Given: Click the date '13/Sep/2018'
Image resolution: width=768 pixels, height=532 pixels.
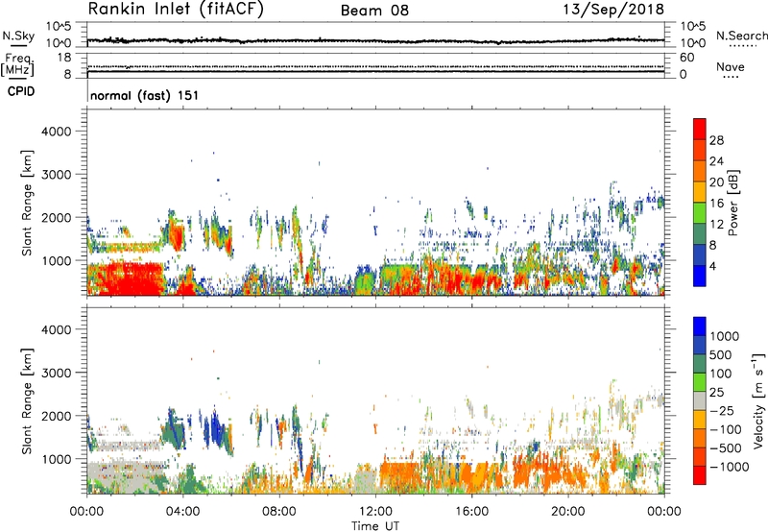Looking at the screenshot, I should 613,10.
